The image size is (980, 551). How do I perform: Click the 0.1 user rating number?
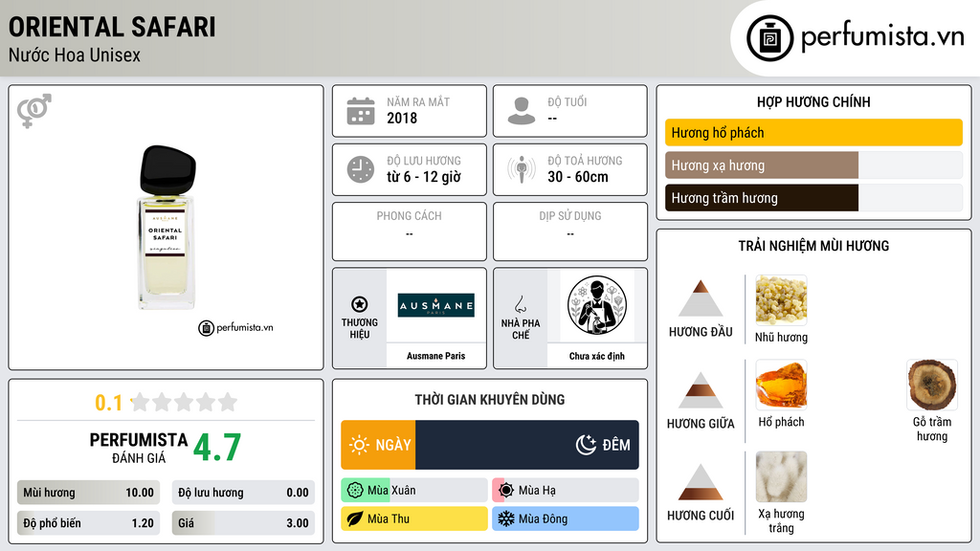pos(109,403)
